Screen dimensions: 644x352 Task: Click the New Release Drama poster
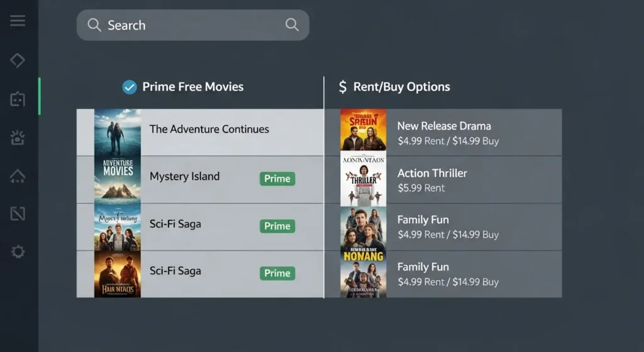coord(364,130)
